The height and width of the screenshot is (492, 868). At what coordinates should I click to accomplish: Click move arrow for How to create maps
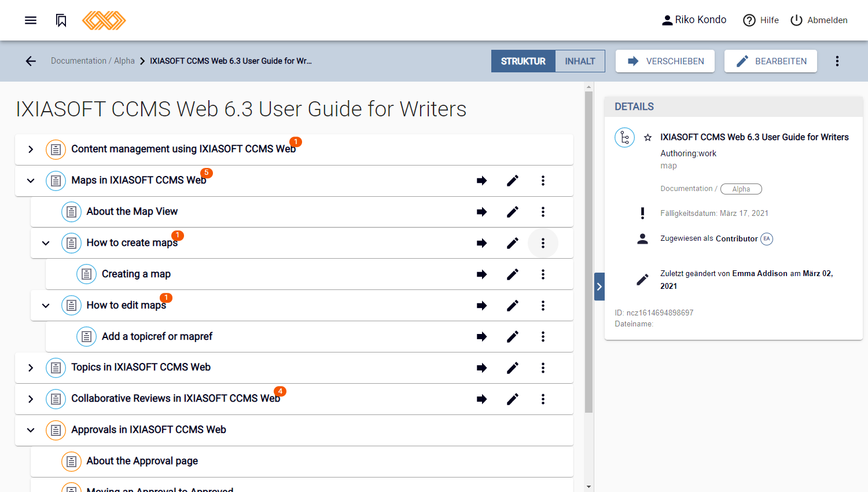pos(481,243)
